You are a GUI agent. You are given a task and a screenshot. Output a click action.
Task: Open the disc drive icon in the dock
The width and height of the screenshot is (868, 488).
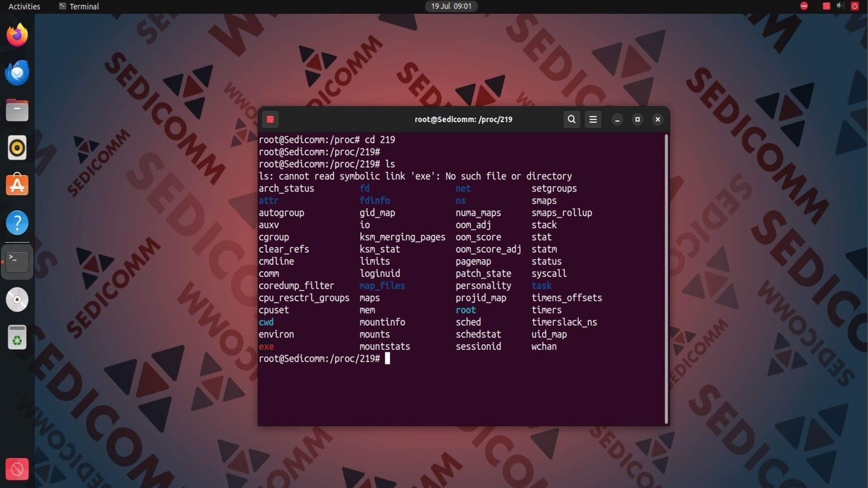17,300
